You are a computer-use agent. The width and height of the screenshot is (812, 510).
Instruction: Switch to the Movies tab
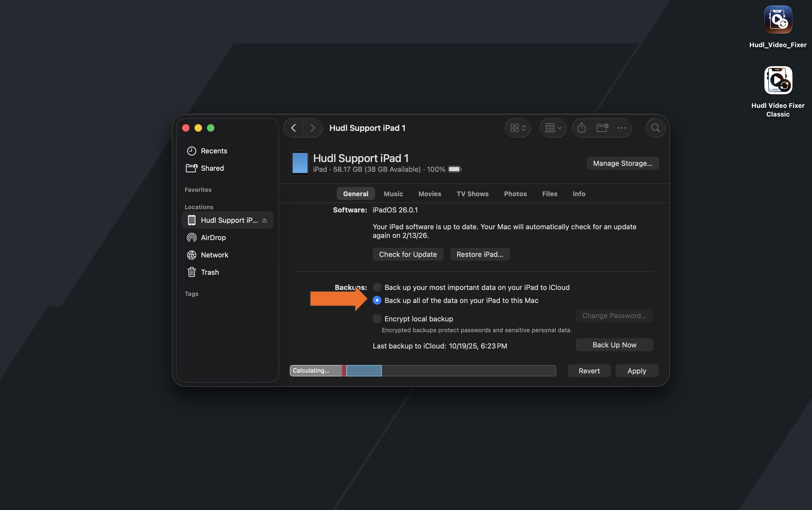(x=429, y=193)
